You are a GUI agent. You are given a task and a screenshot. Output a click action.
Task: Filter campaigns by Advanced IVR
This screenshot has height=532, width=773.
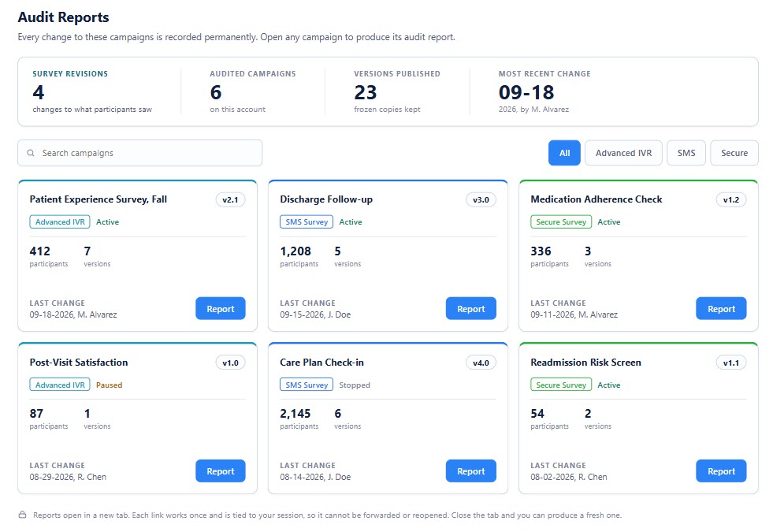click(623, 153)
